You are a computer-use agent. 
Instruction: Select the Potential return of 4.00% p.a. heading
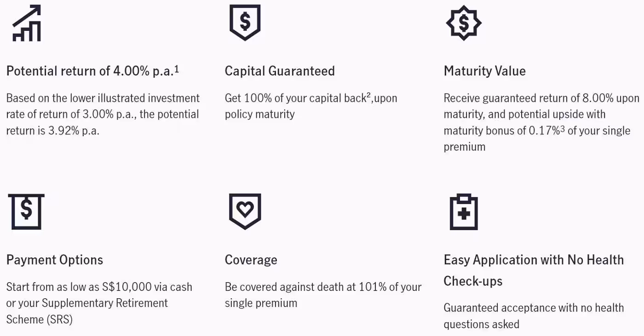click(x=90, y=71)
